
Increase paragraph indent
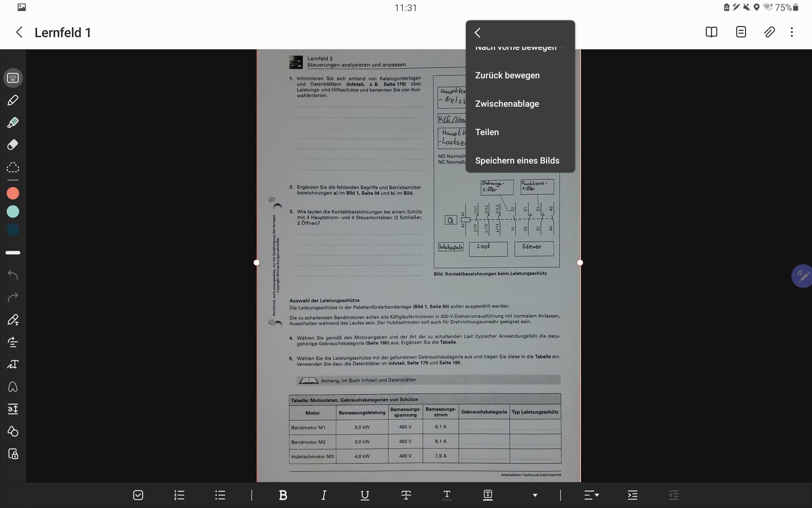[633, 495]
